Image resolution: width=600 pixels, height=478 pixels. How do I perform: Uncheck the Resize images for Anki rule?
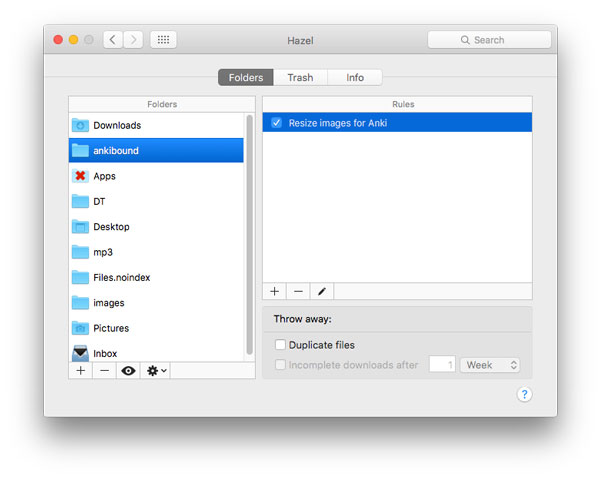coord(276,123)
